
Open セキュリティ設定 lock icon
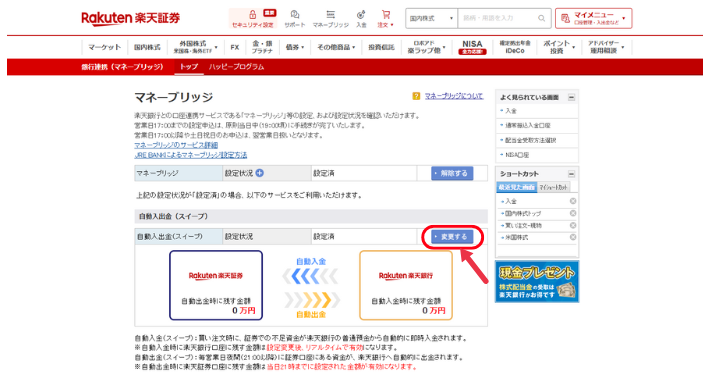253,14
